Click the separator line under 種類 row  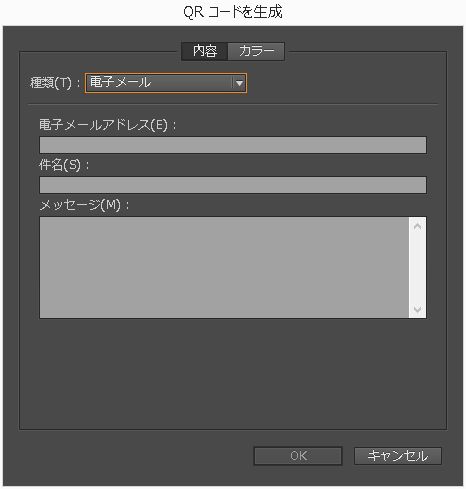pos(233,104)
